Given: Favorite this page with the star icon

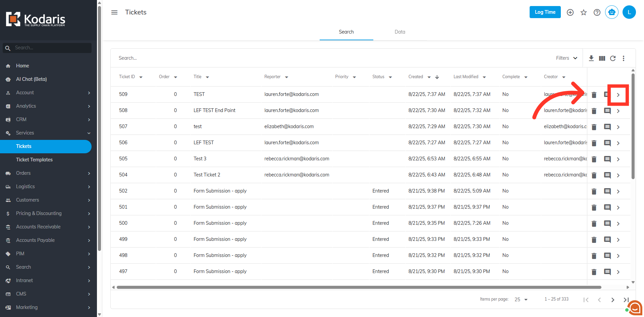Looking at the screenshot, I should (584, 12).
